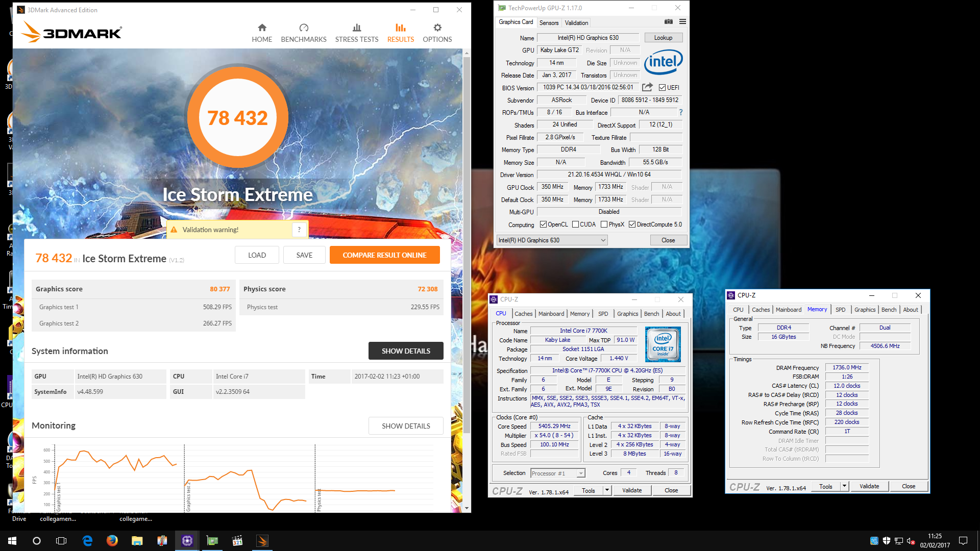The height and width of the screenshot is (551, 980).
Task: Open Mainboard tab in CPU-Z CPU window
Action: pos(551,314)
